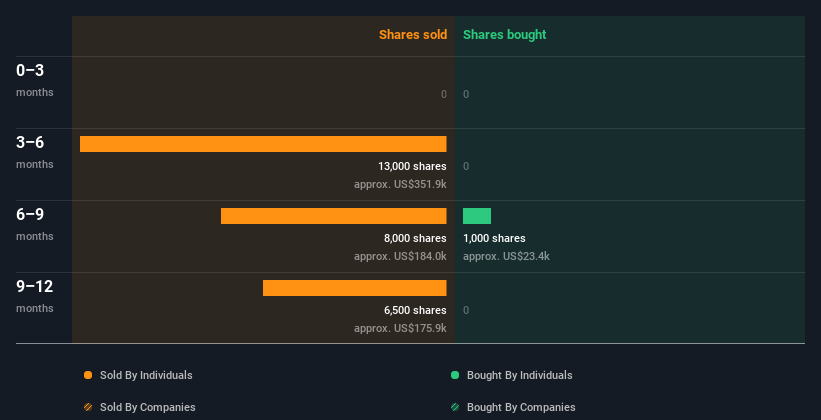Image resolution: width=821 pixels, height=420 pixels.
Task: Click the striped Bought By Companies legend icon
Action: [x=455, y=407]
